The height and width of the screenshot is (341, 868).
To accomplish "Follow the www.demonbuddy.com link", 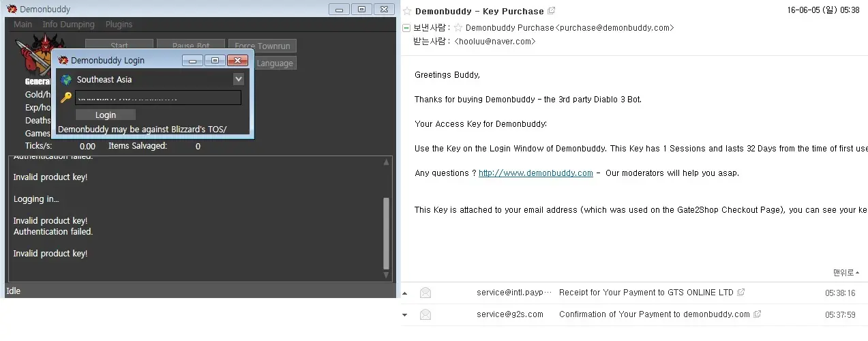I will coord(535,173).
